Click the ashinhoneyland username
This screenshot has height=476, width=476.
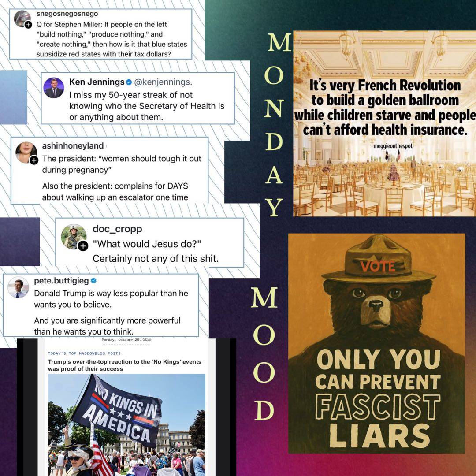click(x=73, y=146)
